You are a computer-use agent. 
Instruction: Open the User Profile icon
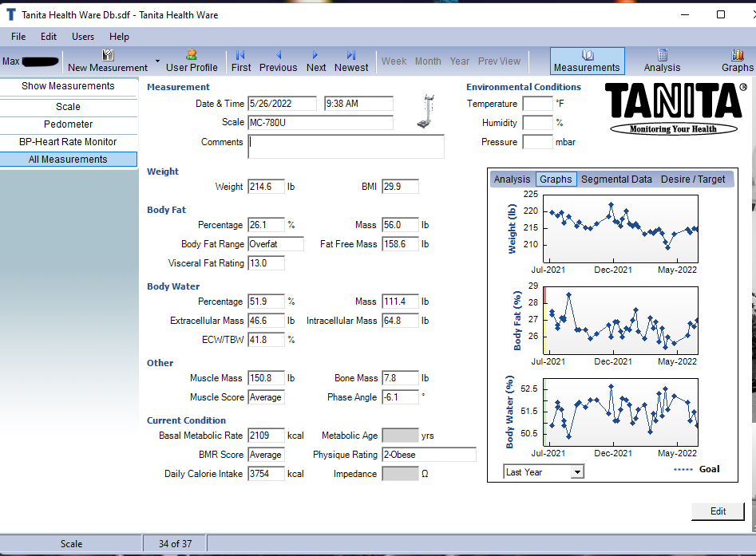[x=192, y=54]
